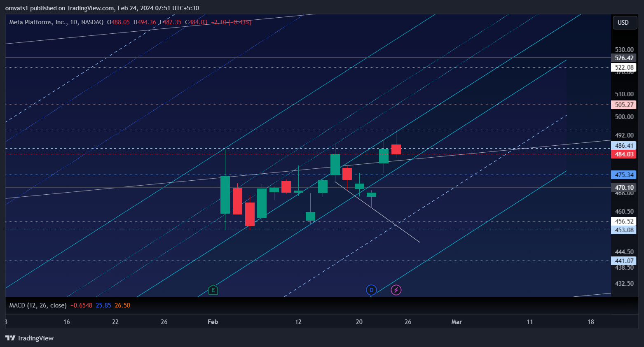Click the MACD signal value 26.50
The width and height of the screenshot is (644, 347).
(122, 305)
